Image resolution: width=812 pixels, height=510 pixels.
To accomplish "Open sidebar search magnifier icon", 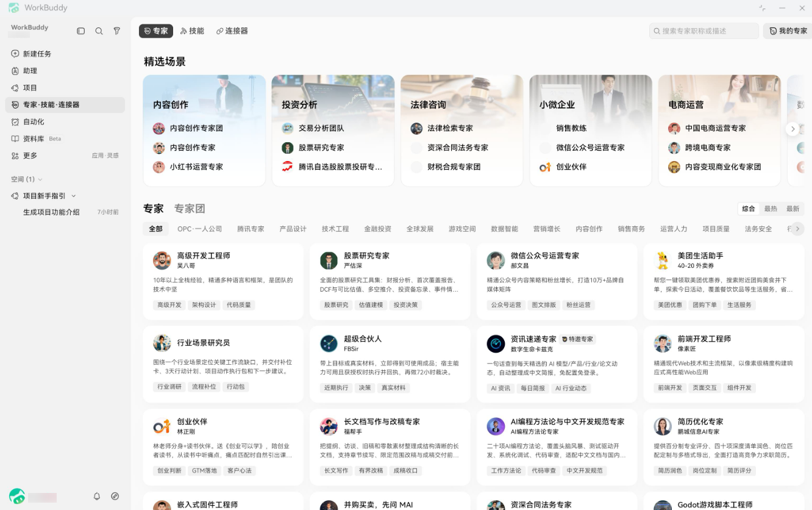I will click(99, 31).
